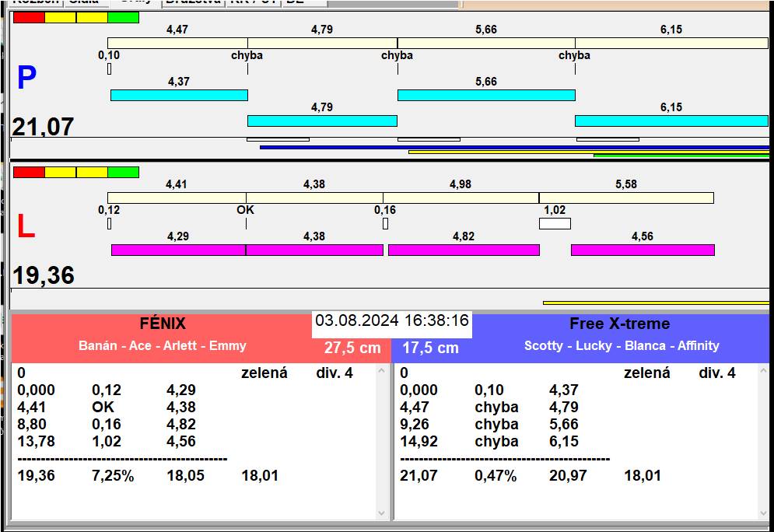Click the green progress line under lane P
This screenshot has height=532, width=774.
(x=681, y=156)
